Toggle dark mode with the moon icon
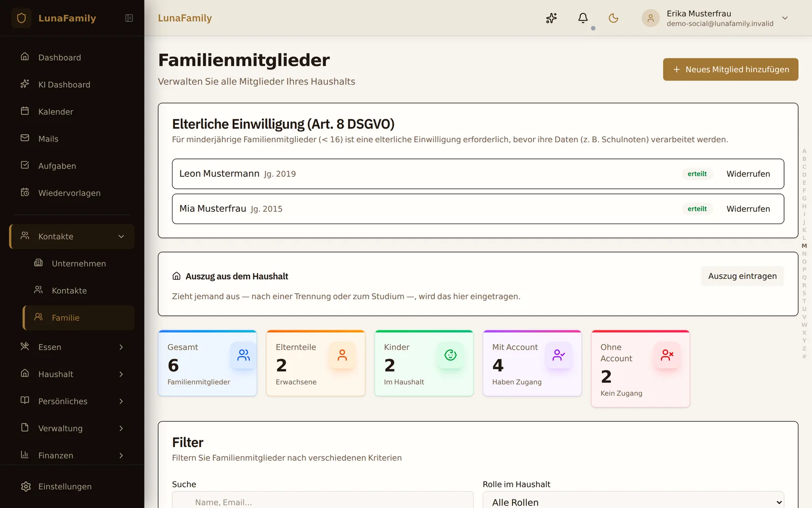This screenshot has width=812, height=508. tap(614, 18)
